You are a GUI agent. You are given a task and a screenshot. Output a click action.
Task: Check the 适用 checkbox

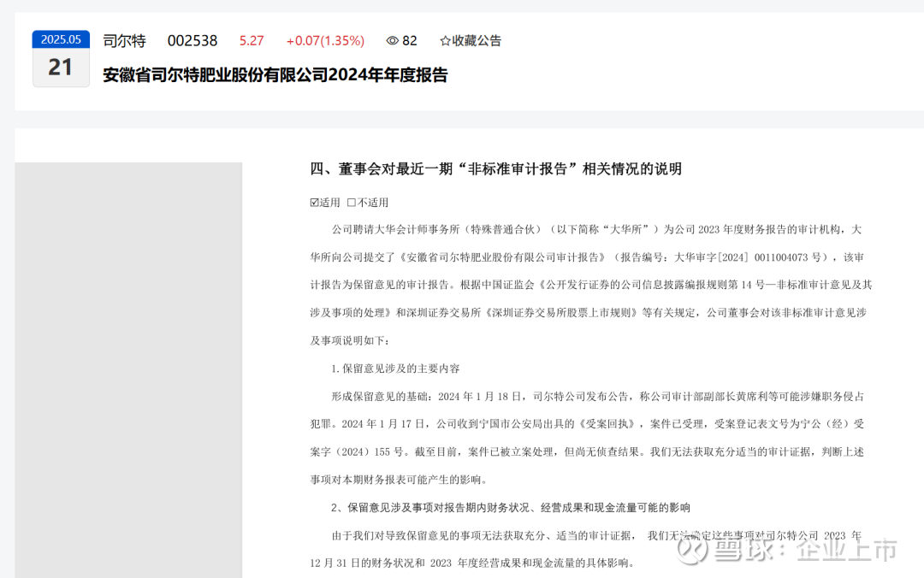tap(315, 203)
